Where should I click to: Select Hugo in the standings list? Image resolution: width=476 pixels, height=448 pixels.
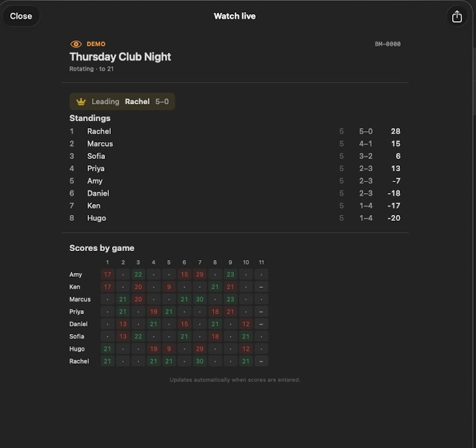point(234,218)
